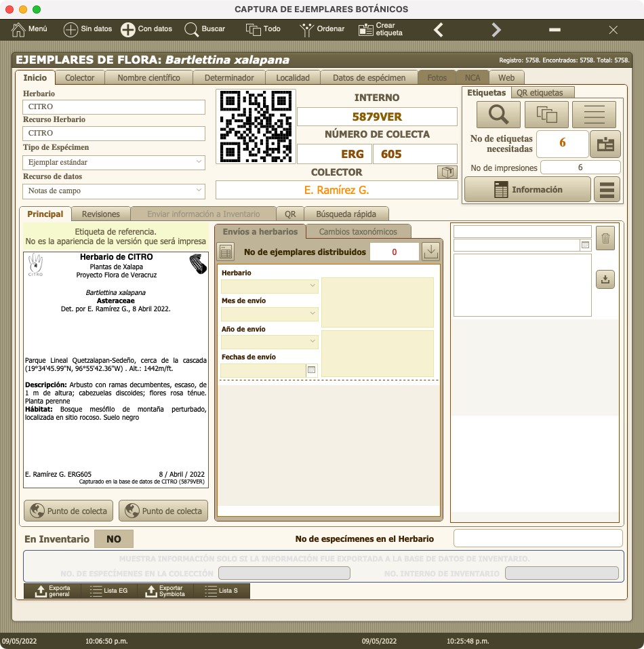Select the Revisiones tab

click(x=100, y=214)
